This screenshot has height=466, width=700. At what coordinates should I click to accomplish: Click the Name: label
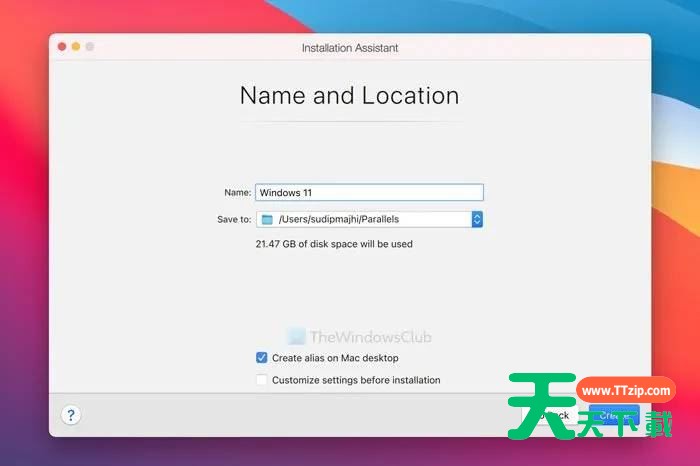point(238,192)
